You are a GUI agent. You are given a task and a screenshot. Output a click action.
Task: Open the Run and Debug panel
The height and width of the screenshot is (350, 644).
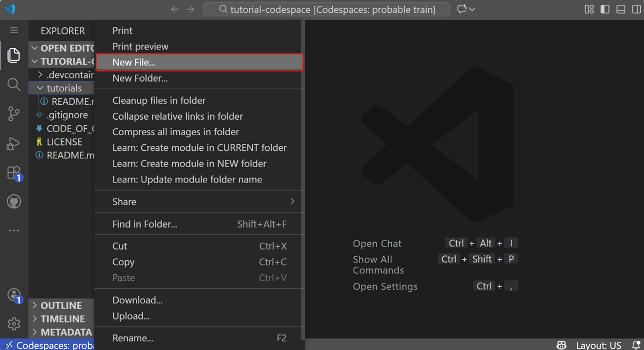14,143
